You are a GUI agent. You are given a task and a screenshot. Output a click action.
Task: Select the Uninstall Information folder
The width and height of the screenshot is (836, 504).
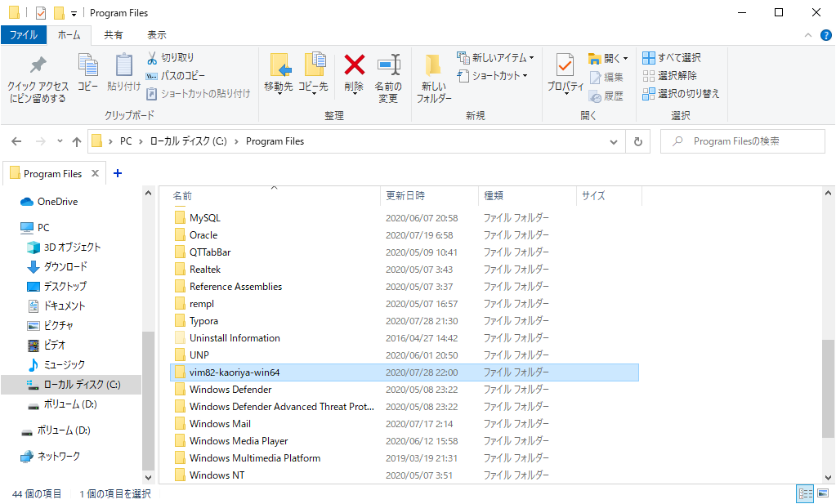(405, 338)
